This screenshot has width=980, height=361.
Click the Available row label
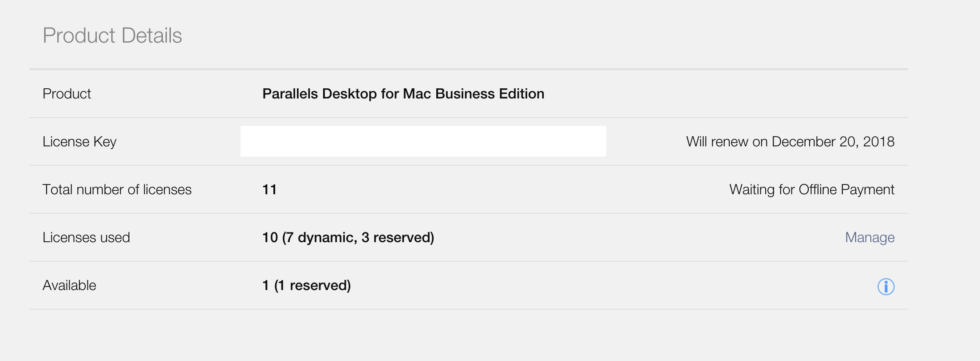point(69,285)
